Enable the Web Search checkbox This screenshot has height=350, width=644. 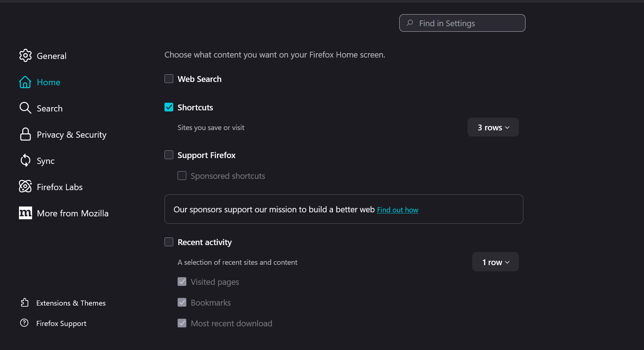[169, 79]
